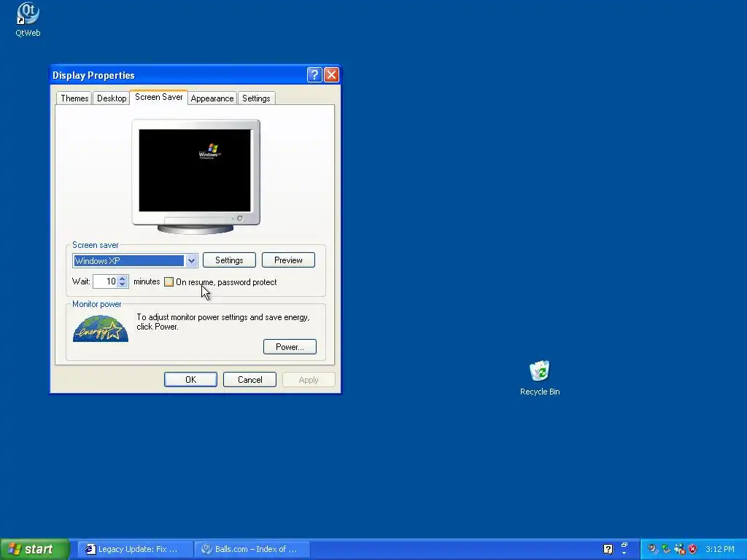This screenshot has width=747, height=560.
Task: Select the QtWeb desktop shortcut icon
Action: pos(28,19)
